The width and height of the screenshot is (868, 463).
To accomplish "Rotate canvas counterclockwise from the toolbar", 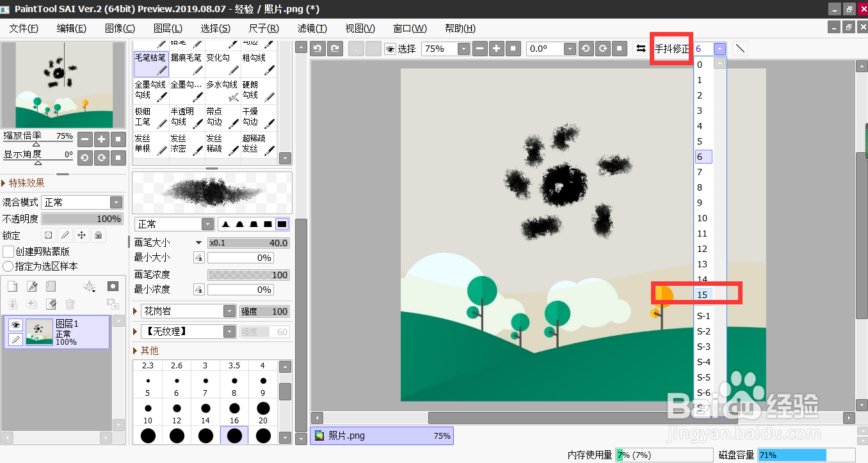I will (x=586, y=49).
